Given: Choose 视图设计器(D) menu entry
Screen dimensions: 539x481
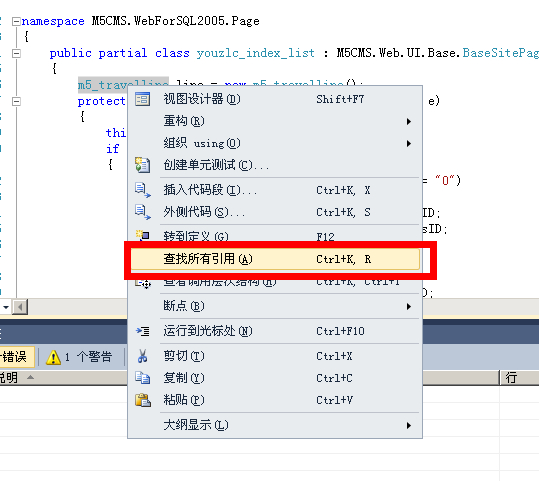Looking at the screenshot, I should tap(275, 99).
